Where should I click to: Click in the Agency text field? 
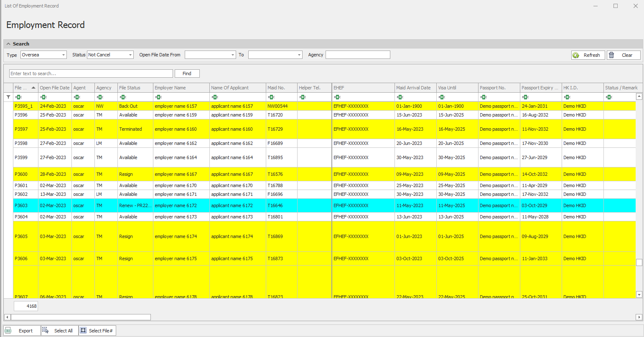point(357,55)
